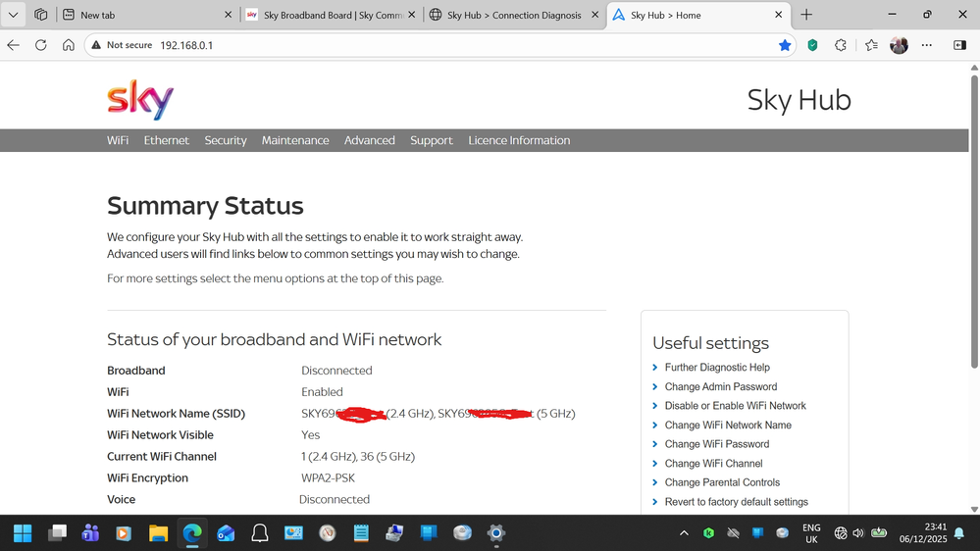Open Outlook from the taskbar

(x=226, y=533)
